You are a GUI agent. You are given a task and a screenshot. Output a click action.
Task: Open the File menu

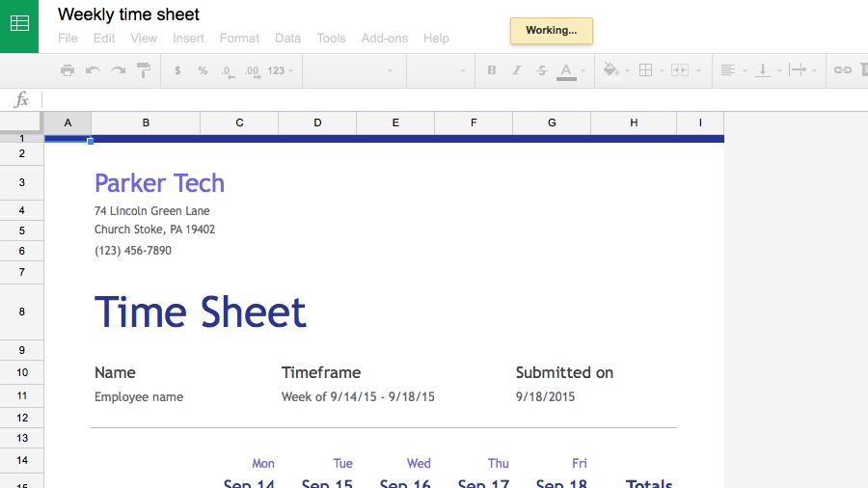pos(68,39)
